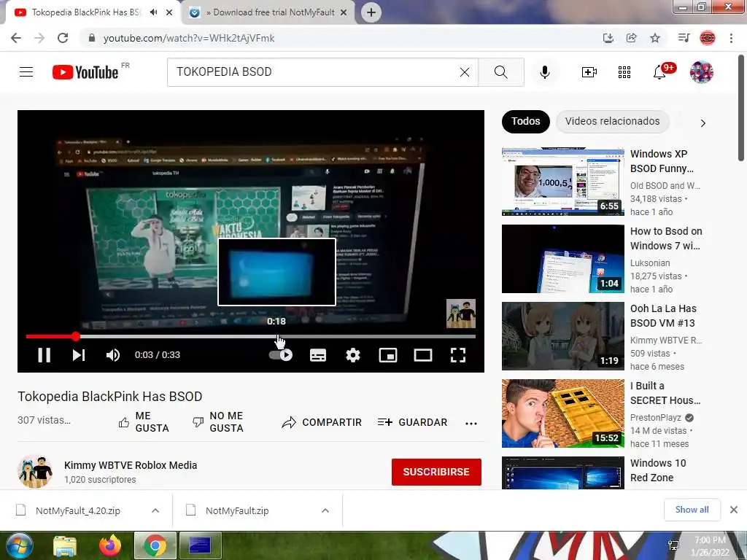747x560 pixels.
Task: Open the YouTube apps grid
Action: [624, 72]
